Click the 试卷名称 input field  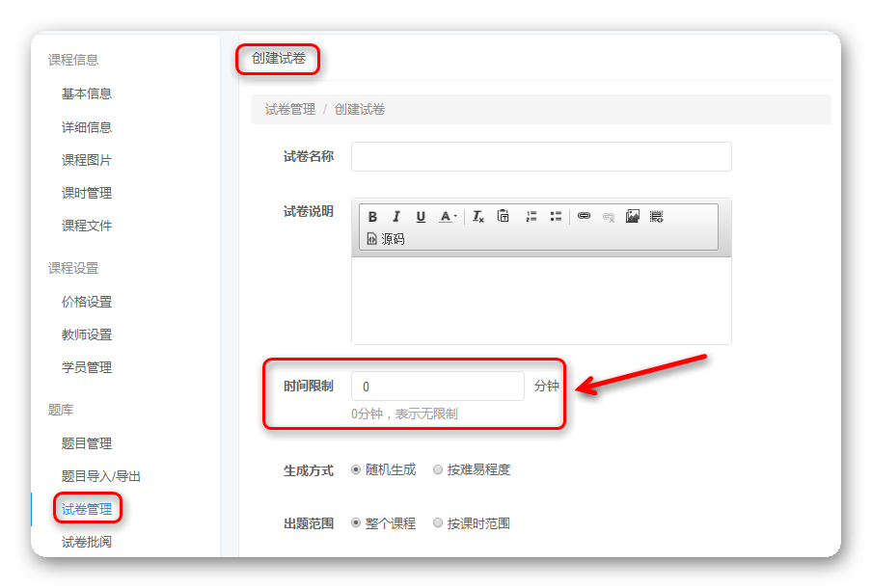click(x=541, y=156)
